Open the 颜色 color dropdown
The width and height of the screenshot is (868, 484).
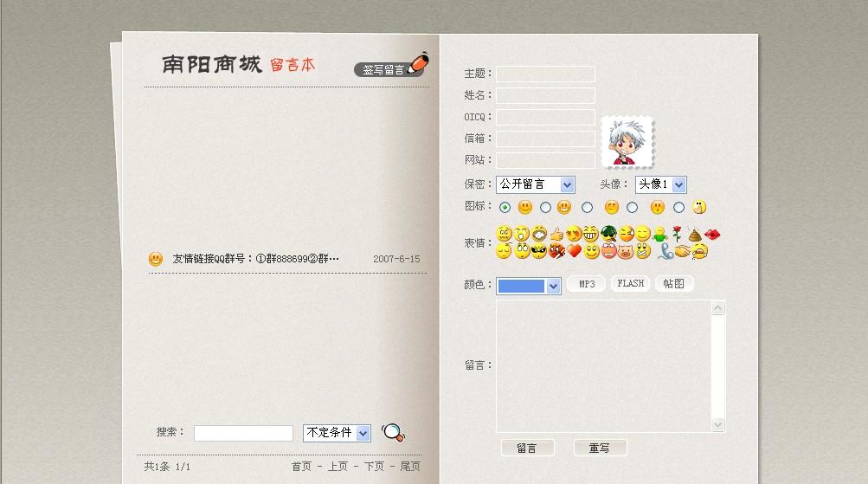click(x=529, y=286)
